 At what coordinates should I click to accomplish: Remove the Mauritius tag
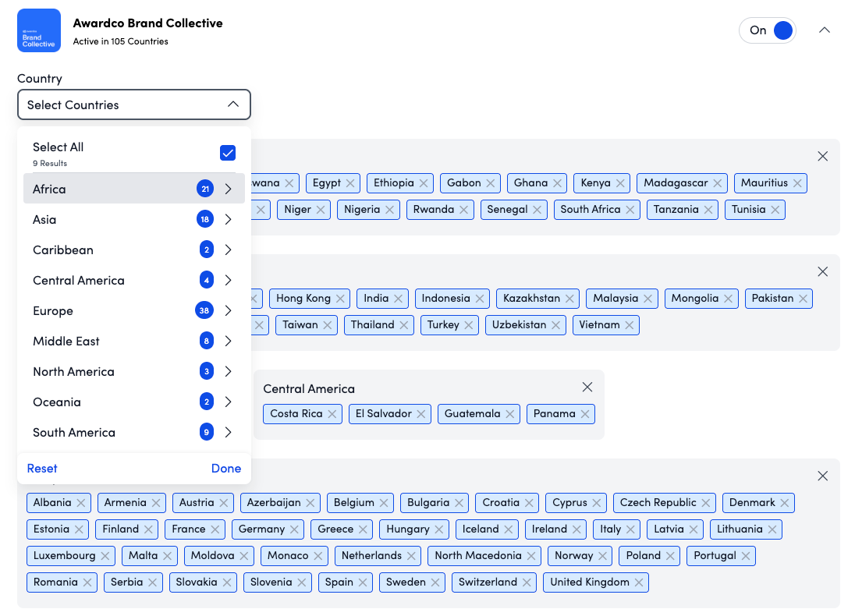798,183
